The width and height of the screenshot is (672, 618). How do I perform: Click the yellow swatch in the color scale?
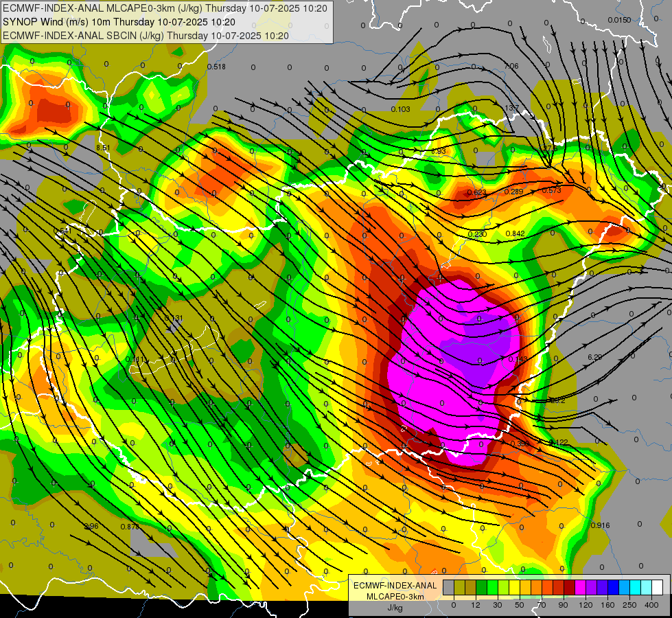514,588
